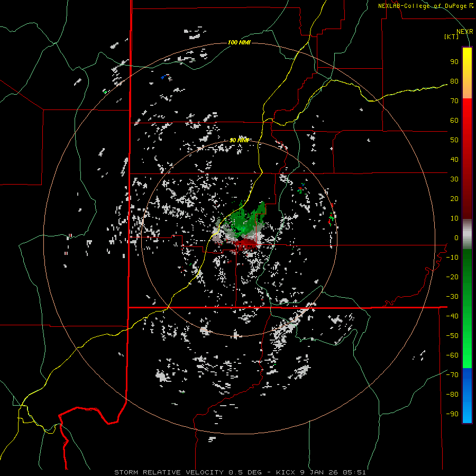This screenshot has height=476, width=476.
Task: Click the positive 30 value on velocity scale
Action: (454, 179)
